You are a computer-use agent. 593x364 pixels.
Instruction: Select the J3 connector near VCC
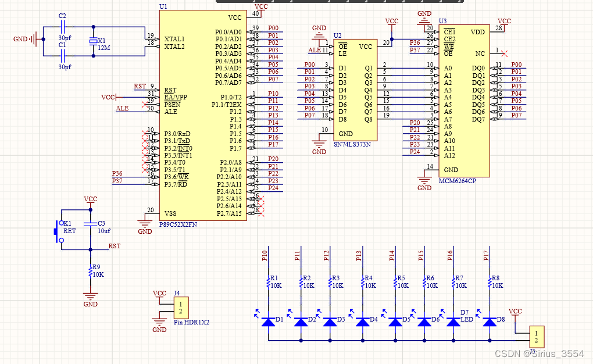(536, 337)
